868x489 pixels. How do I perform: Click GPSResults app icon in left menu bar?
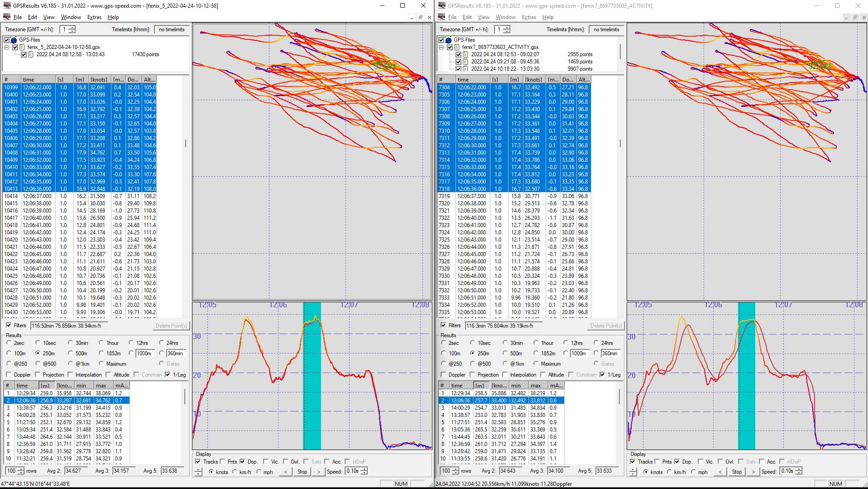tap(7, 17)
